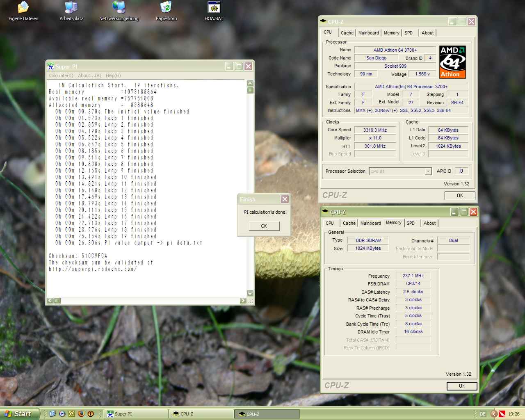Click the DE language bar indicator
The image size is (525, 420).
tap(483, 414)
